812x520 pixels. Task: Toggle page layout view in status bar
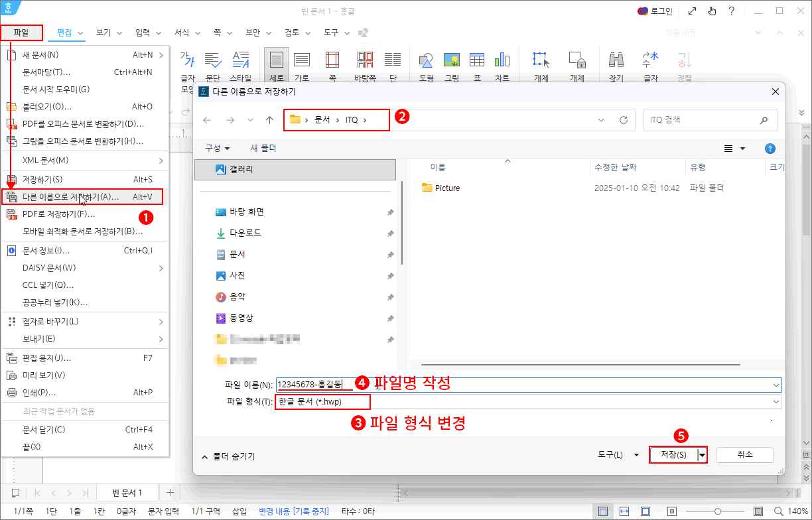[602, 511]
